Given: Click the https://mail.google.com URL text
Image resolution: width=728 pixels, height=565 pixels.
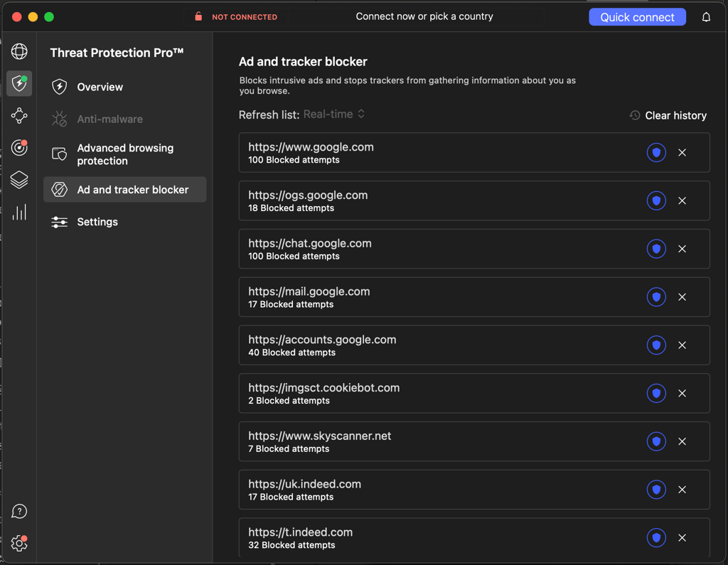Looking at the screenshot, I should point(309,291).
